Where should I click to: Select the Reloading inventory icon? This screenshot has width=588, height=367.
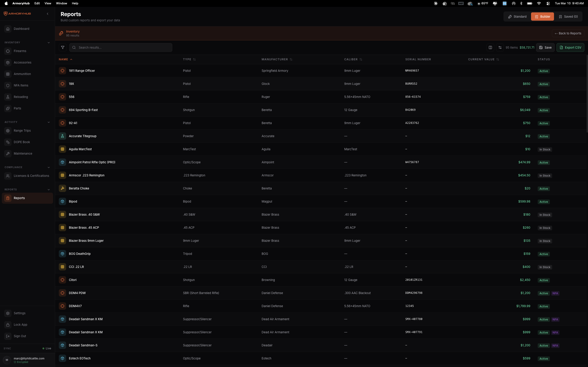(8, 97)
